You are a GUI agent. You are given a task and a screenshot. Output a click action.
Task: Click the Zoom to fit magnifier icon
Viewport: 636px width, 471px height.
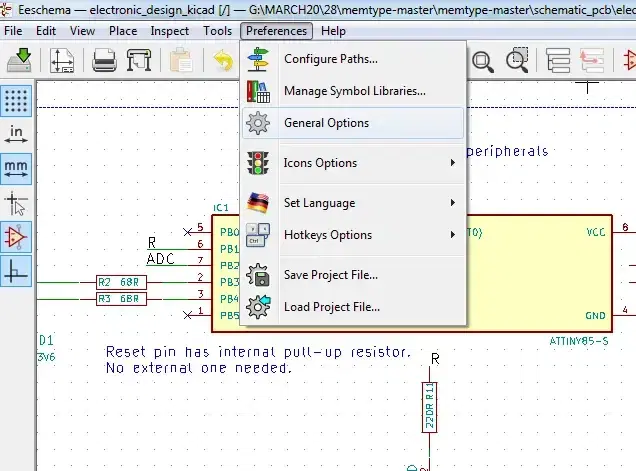pyautogui.click(x=483, y=62)
